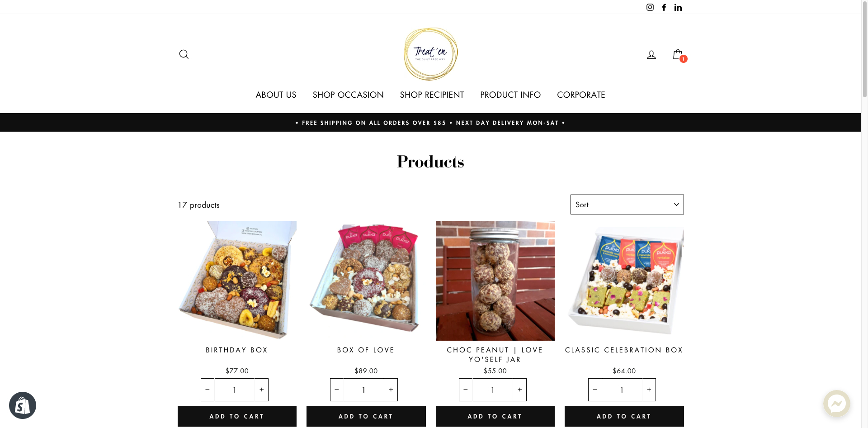Click the Shopify badge icon
Screen dimensions: 868x428
point(23,405)
